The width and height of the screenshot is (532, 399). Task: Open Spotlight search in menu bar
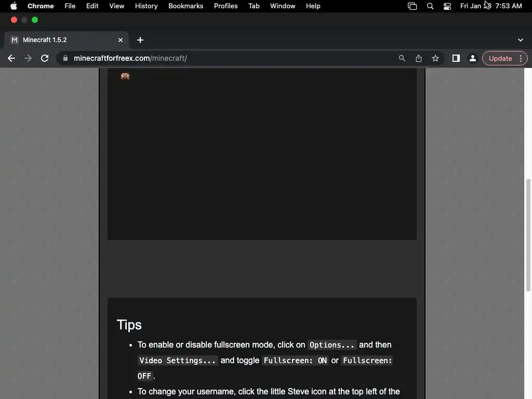coord(430,6)
